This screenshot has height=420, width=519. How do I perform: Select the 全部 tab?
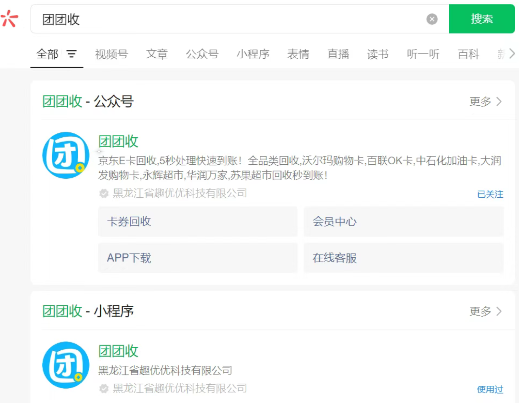tap(47, 54)
